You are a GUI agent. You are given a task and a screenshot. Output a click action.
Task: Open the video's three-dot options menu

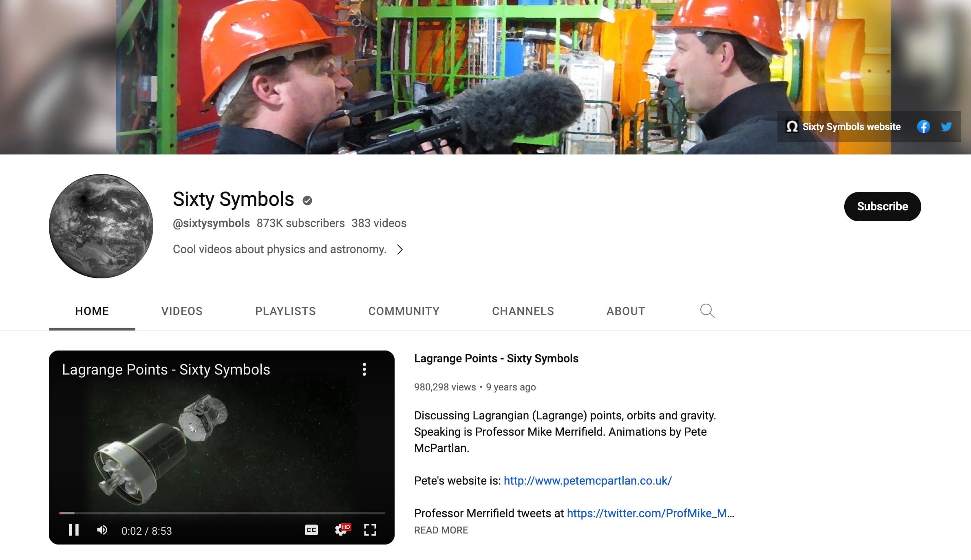[x=365, y=370]
